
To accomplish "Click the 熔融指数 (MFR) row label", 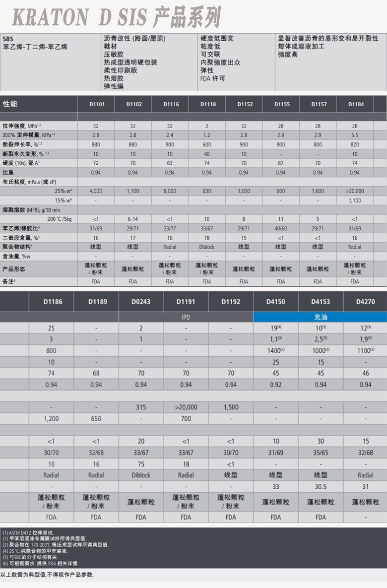I will 31,209.
